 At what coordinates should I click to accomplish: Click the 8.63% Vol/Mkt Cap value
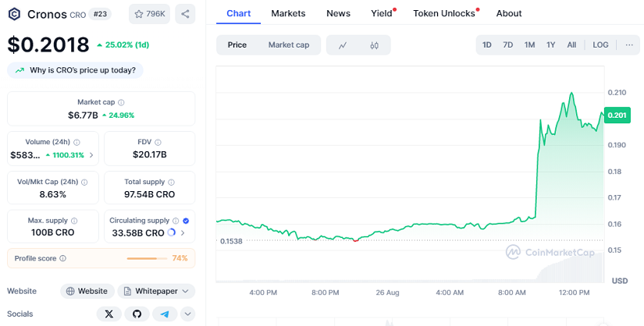click(53, 194)
